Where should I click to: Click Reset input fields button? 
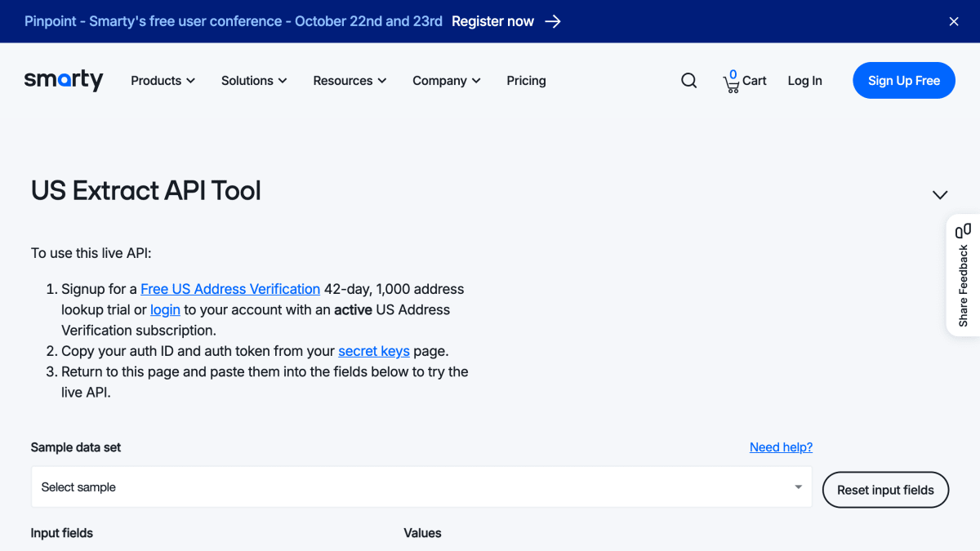pos(885,490)
